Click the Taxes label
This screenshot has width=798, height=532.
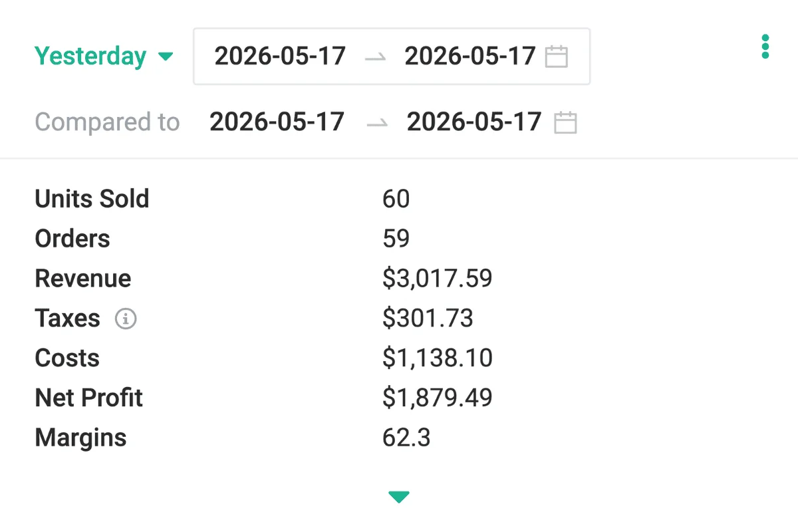pyautogui.click(x=67, y=319)
